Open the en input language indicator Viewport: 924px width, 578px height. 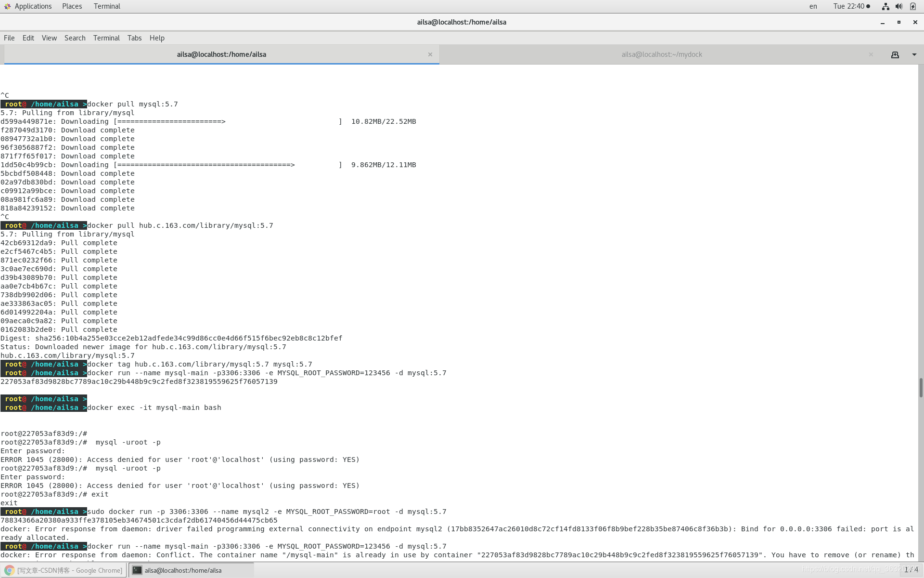coord(813,6)
